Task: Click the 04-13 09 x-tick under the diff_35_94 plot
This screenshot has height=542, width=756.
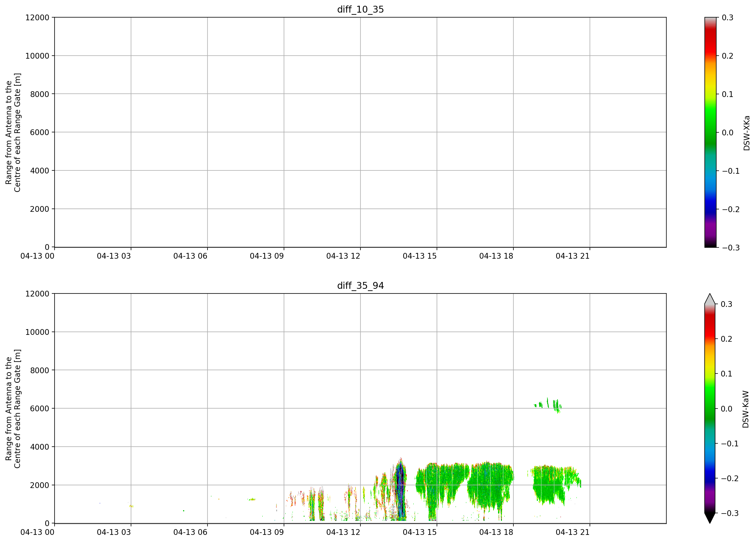Action: point(267,532)
